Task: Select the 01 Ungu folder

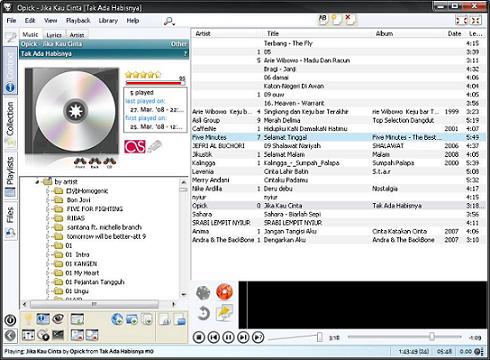Action: coord(77,291)
